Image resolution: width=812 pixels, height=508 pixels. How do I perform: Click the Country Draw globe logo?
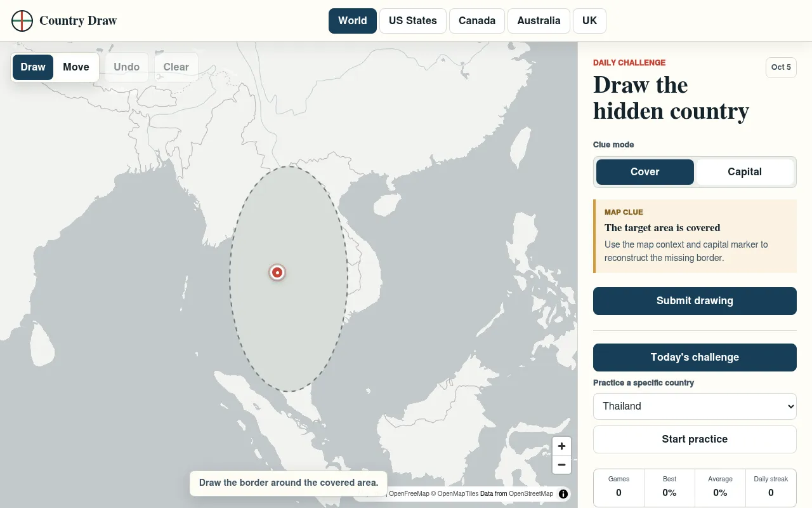coord(22,21)
